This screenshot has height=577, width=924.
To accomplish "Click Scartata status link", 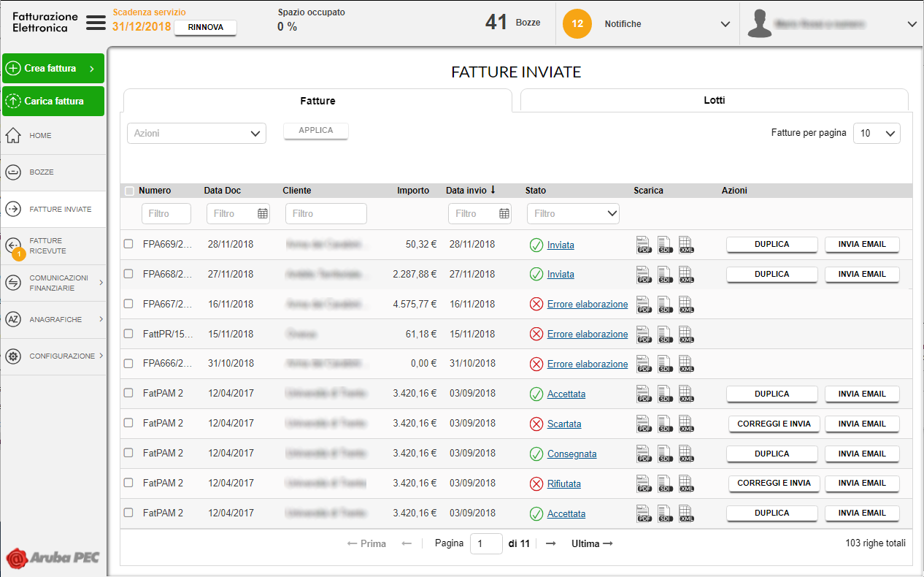I will 564,424.
